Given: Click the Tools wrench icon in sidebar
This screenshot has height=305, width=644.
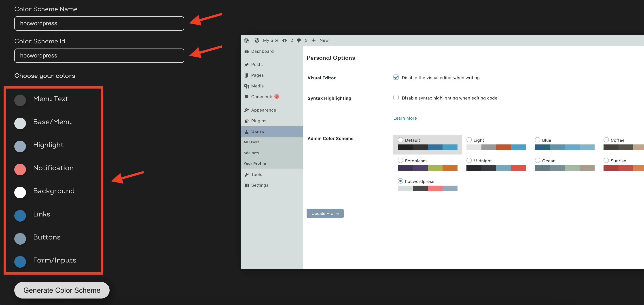Looking at the screenshot, I should [x=246, y=174].
